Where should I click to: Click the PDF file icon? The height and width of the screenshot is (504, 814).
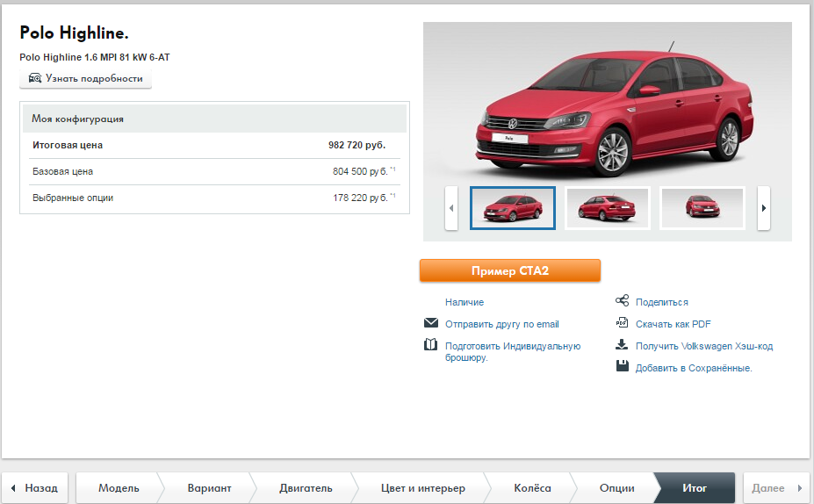pos(622,322)
